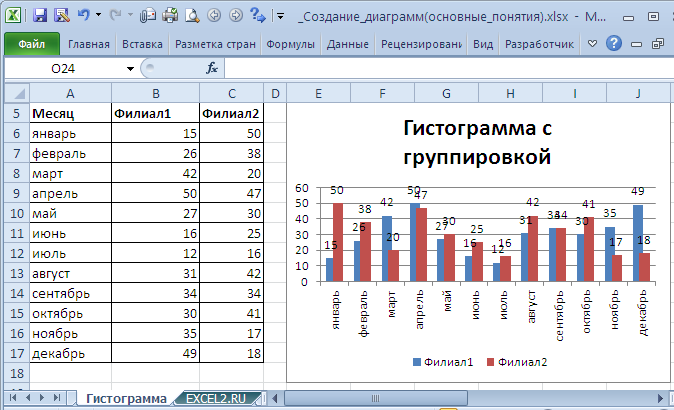Click the chart title Гистограмма с группировкой
Viewport: 674px width, 410px height.
477,142
